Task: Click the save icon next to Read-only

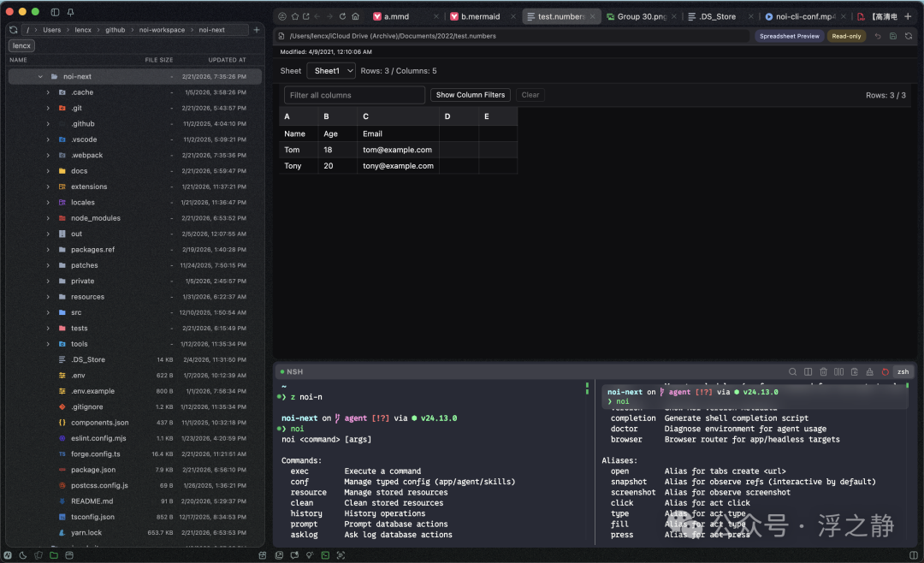Action: [x=892, y=36]
